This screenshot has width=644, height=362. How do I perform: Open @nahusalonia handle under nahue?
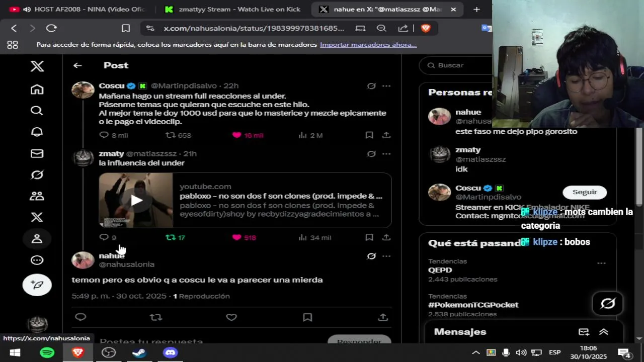point(127,264)
